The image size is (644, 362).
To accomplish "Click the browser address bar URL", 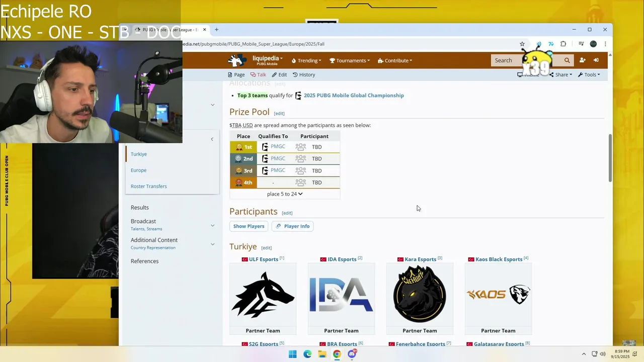I will (253, 44).
